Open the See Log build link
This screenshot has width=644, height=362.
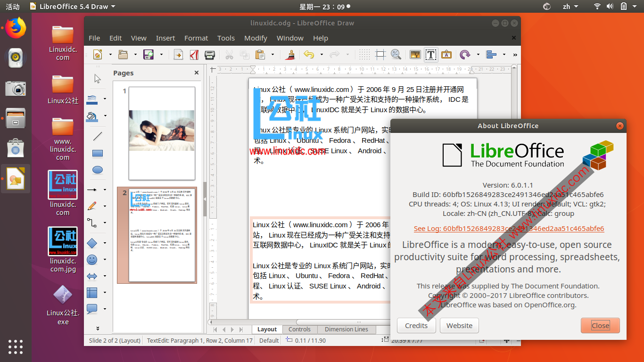pyautogui.click(x=509, y=229)
